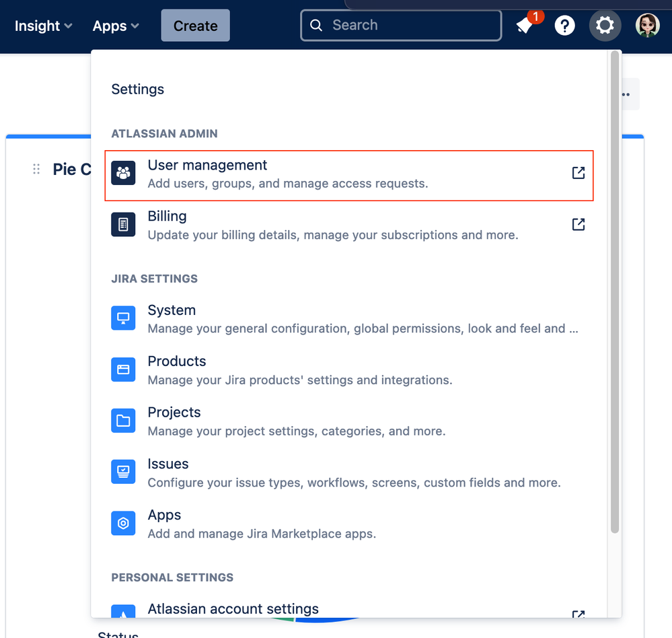Open Issues settings entry
This screenshot has width=672, height=638.
pos(349,472)
